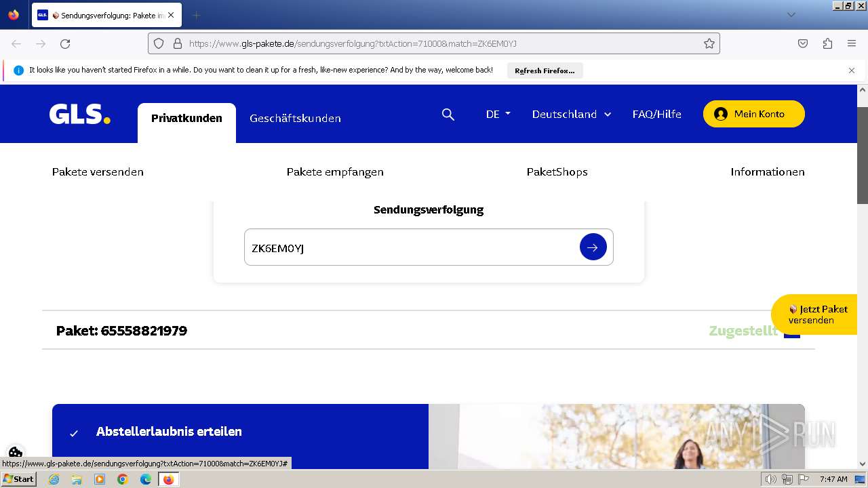Launch Chrome from taskbar
The image size is (868, 488).
[x=123, y=479]
